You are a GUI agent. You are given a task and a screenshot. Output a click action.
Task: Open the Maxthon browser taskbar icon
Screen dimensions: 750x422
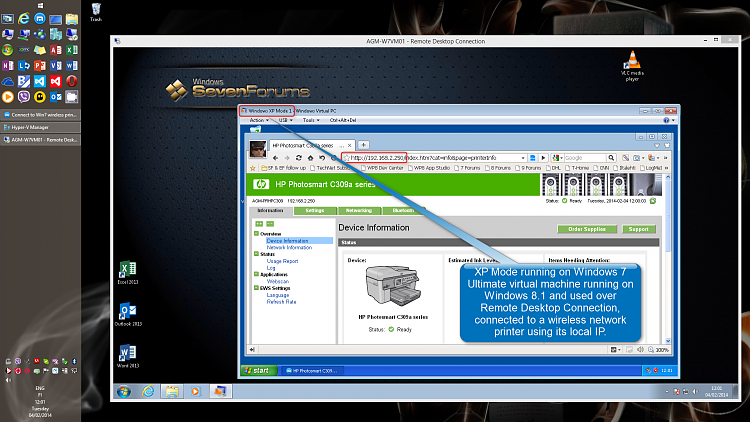point(40,19)
